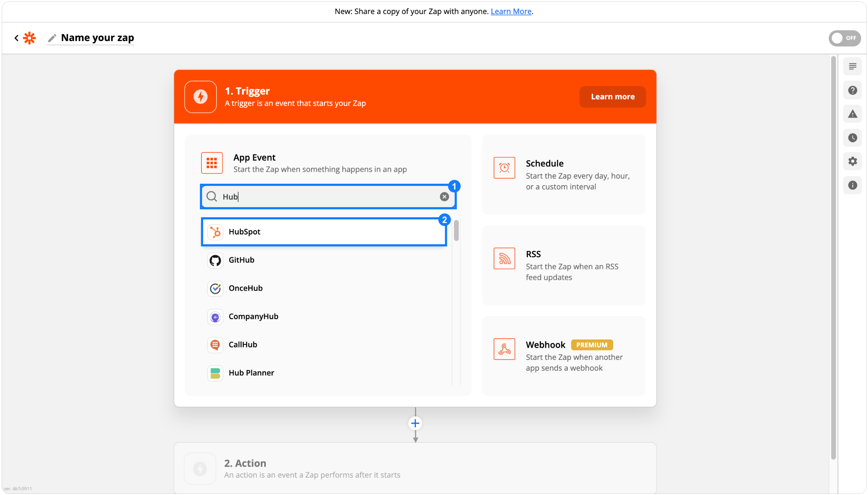
Task: Click the App Event heading text
Action: coord(254,157)
